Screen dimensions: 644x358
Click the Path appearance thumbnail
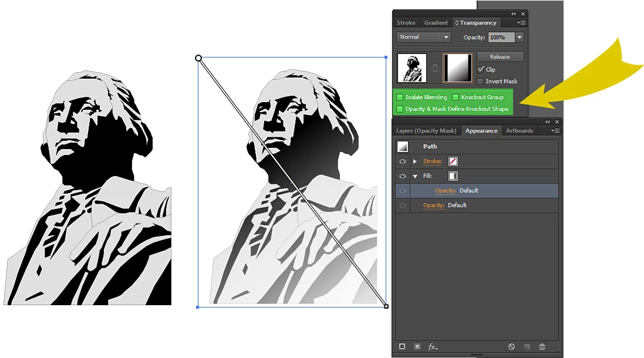[x=403, y=147]
